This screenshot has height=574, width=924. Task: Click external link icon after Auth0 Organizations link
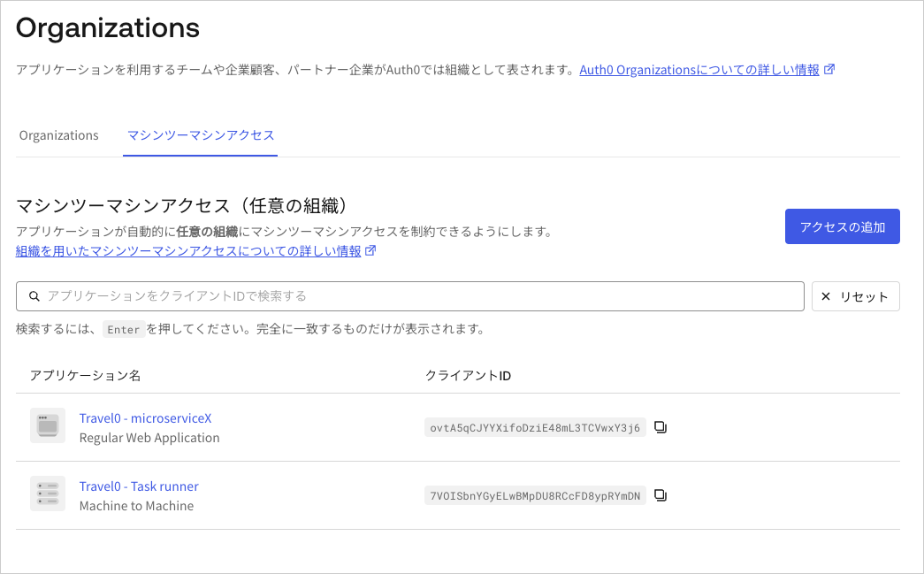pos(829,70)
